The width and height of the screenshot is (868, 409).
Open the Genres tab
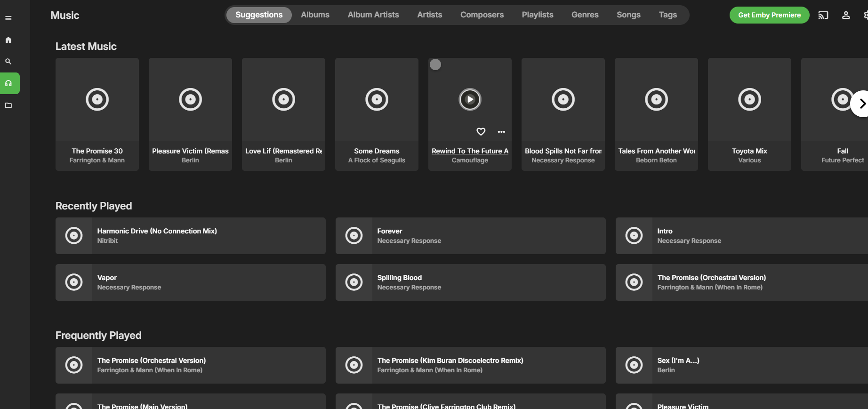point(585,15)
